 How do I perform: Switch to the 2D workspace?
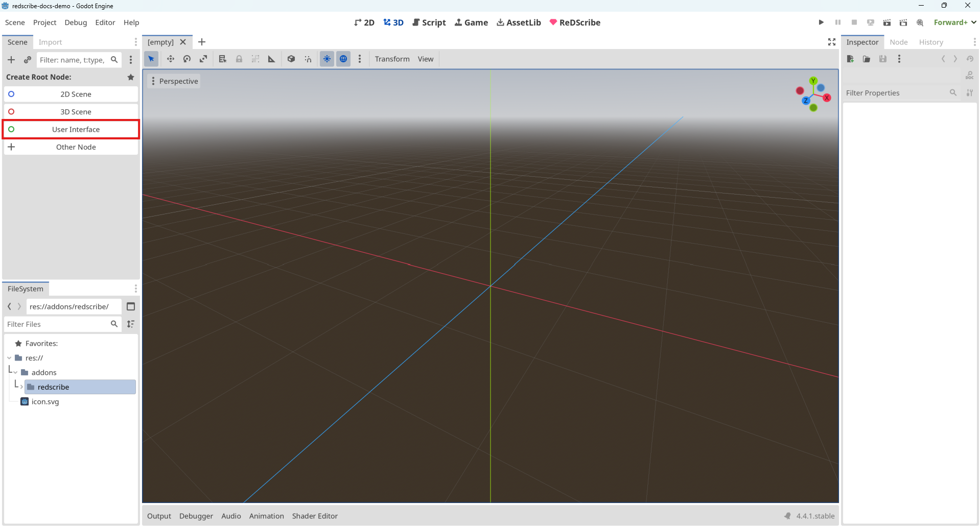364,22
